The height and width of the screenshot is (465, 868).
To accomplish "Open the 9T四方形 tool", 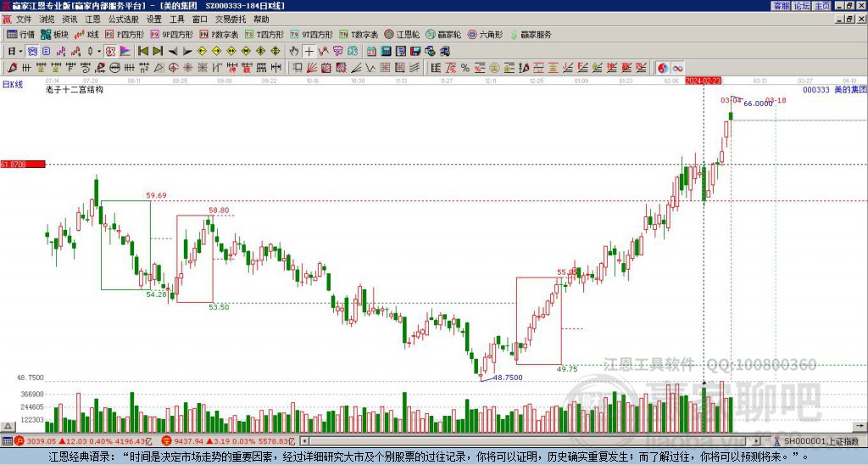I will (x=312, y=34).
